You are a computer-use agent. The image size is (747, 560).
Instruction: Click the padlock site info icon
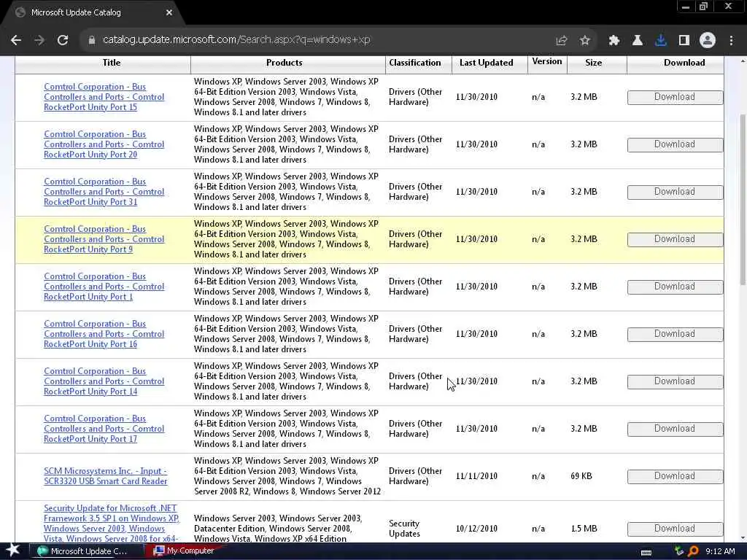[x=92, y=40]
